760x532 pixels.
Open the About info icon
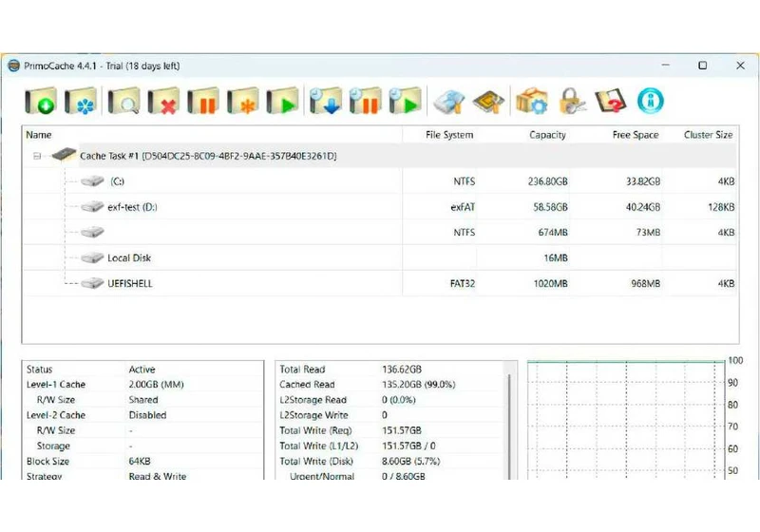pyautogui.click(x=651, y=101)
